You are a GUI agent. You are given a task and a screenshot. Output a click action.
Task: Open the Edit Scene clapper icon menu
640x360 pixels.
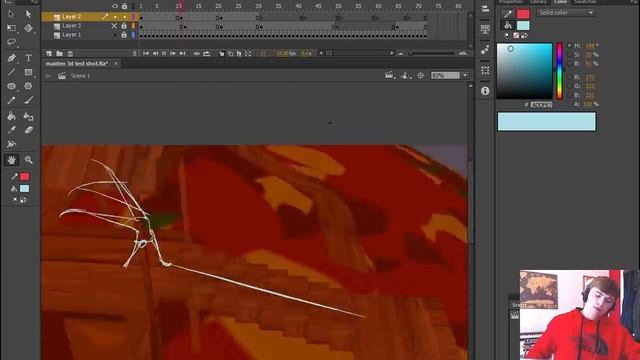click(389, 76)
